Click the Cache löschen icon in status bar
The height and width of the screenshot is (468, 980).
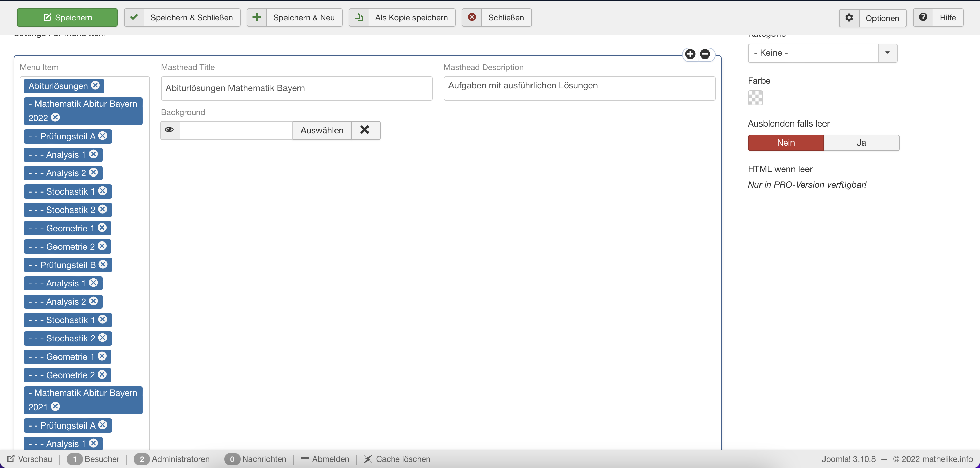click(367, 459)
